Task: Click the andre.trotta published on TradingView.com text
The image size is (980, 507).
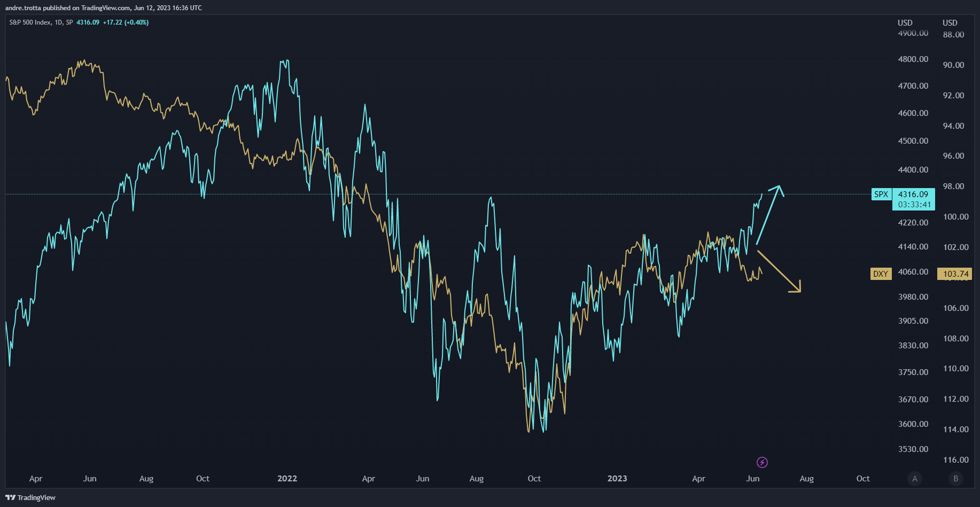Action: [103, 8]
